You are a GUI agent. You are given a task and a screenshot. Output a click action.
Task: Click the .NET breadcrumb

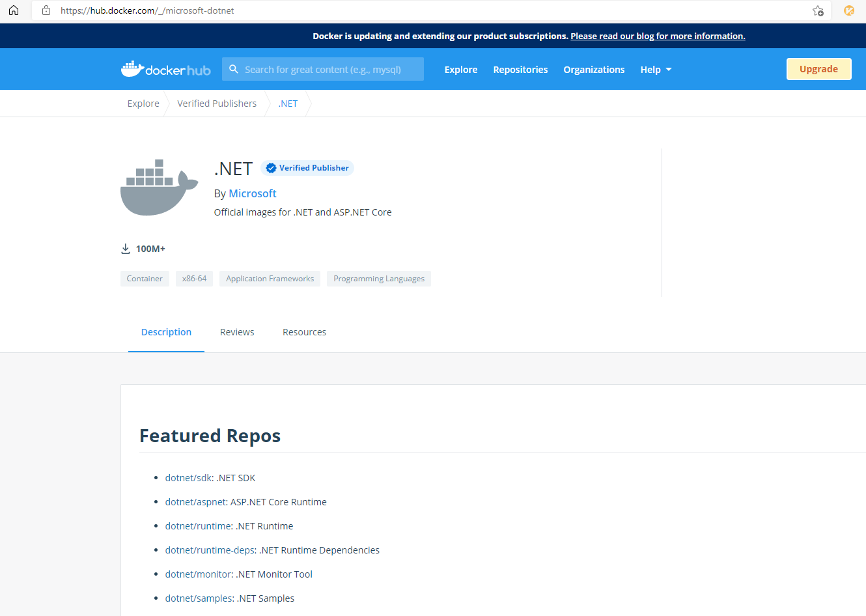288,104
